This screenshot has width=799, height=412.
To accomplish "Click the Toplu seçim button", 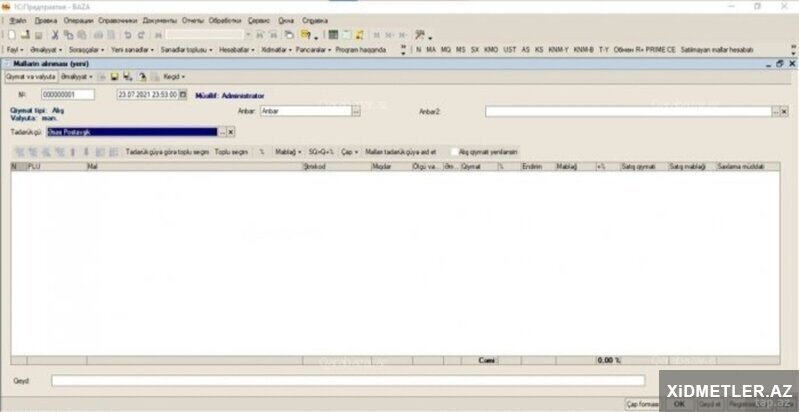I will [230, 151].
